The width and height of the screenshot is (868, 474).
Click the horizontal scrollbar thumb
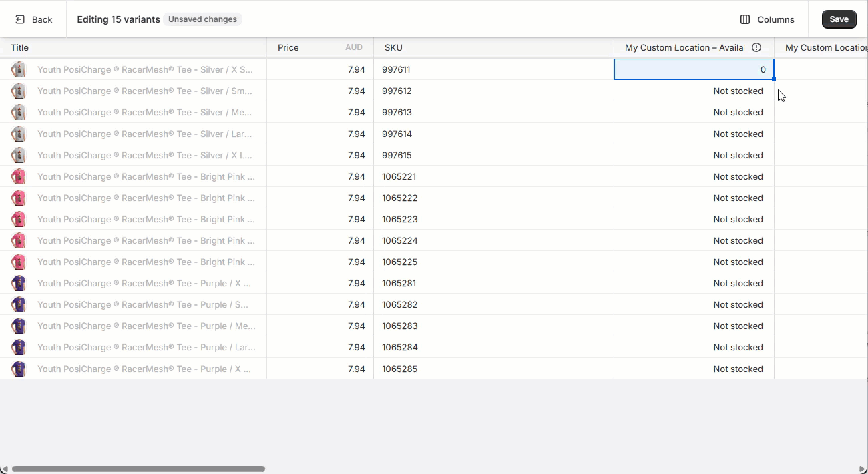click(x=138, y=469)
